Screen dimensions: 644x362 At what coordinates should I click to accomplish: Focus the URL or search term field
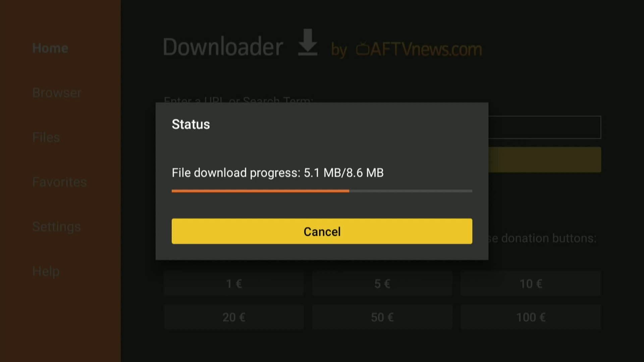coord(545,127)
